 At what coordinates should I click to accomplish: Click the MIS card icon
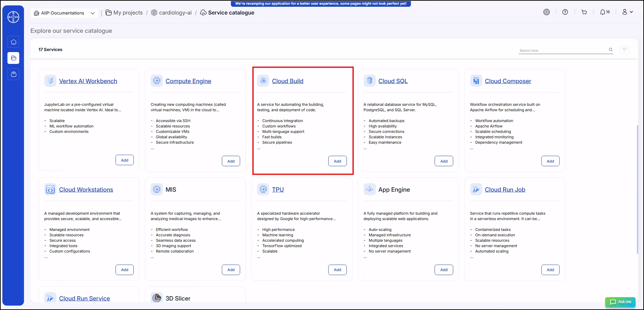pyautogui.click(x=157, y=189)
